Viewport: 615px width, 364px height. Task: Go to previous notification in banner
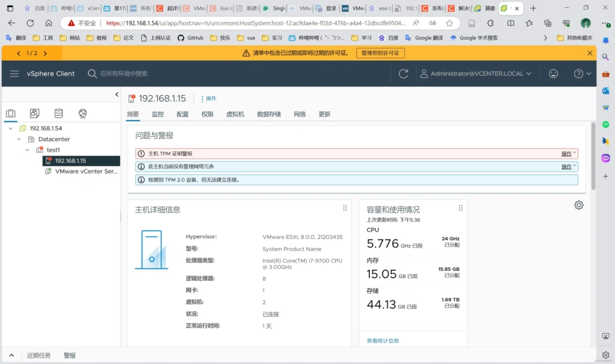(19, 53)
